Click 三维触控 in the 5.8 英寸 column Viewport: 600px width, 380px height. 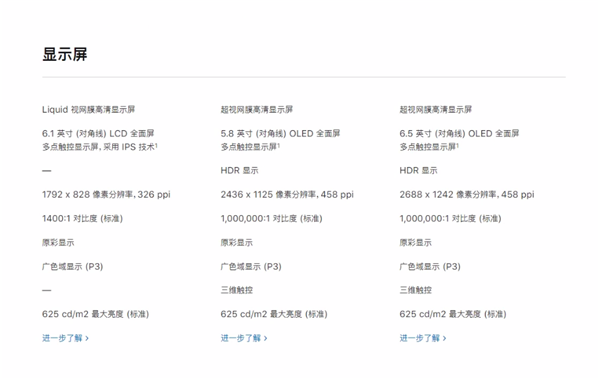tap(237, 290)
